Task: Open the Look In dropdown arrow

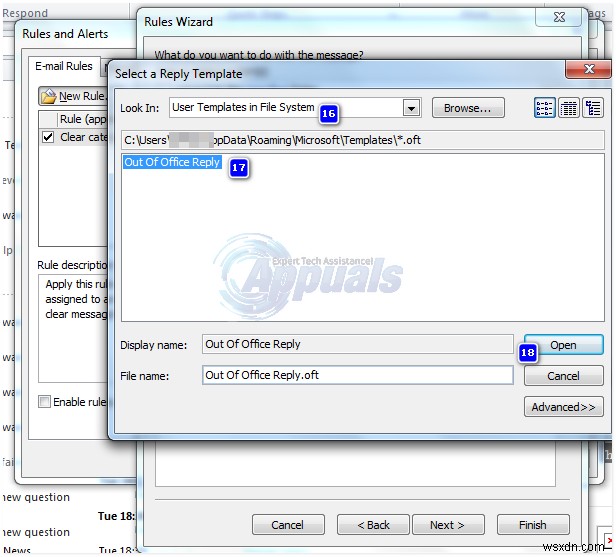Action: tap(411, 108)
